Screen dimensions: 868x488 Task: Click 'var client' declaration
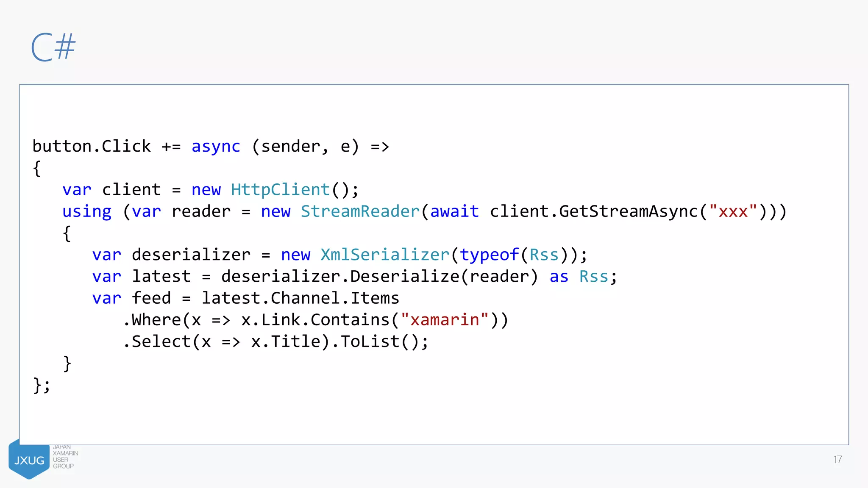click(112, 190)
